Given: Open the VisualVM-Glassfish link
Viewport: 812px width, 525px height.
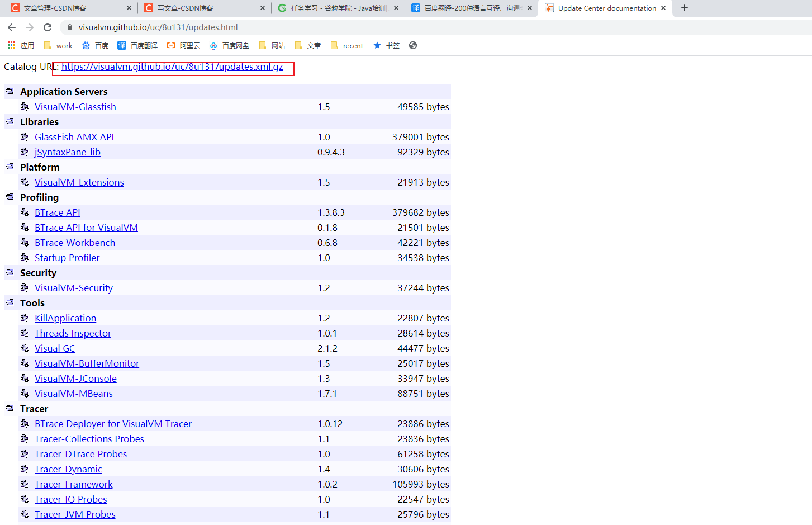Looking at the screenshot, I should tap(75, 107).
